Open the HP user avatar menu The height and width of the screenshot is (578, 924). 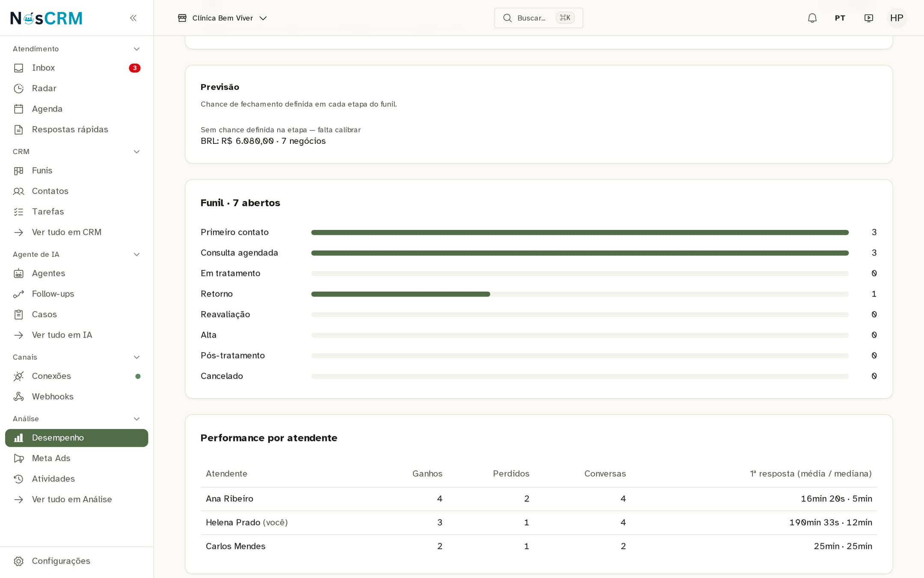coord(897,18)
